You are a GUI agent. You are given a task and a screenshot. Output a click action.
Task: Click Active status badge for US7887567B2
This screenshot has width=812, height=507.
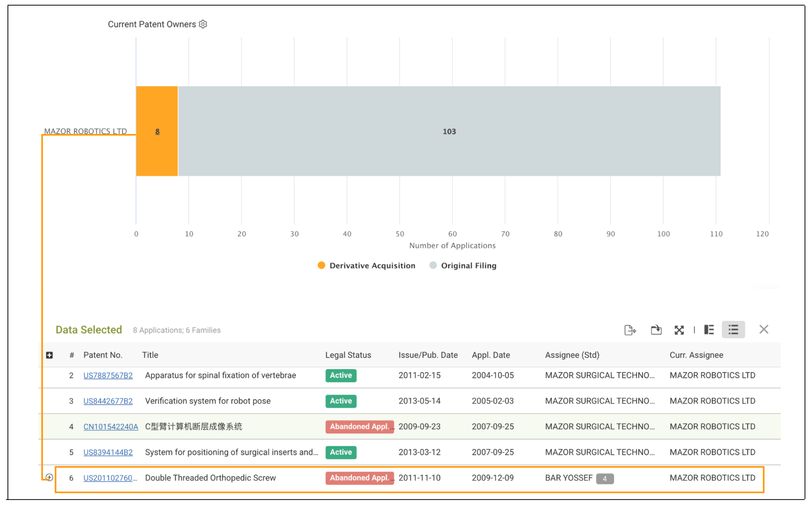tap(341, 375)
